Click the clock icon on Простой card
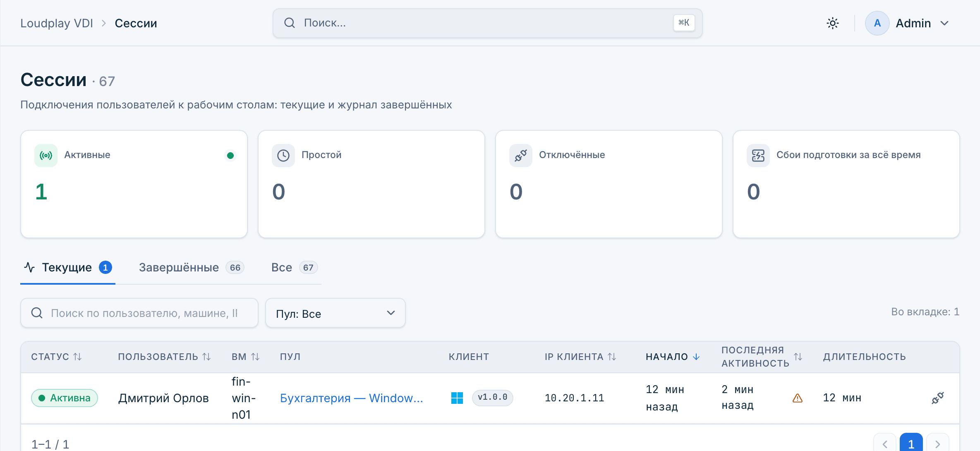 tap(283, 156)
